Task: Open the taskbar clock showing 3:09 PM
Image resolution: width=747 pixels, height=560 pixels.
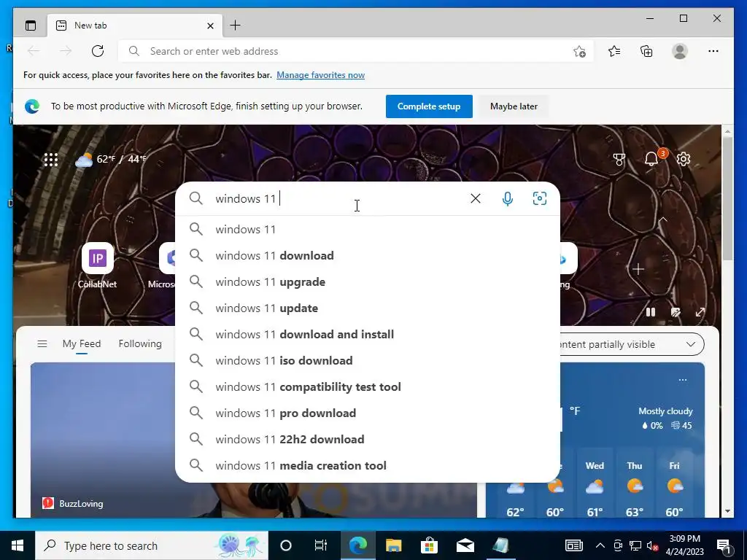Action: [684, 545]
